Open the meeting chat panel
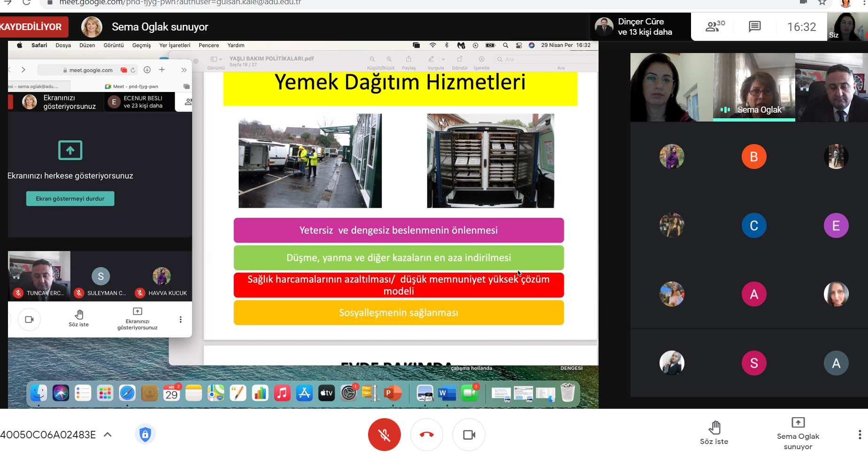 [754, 27]
